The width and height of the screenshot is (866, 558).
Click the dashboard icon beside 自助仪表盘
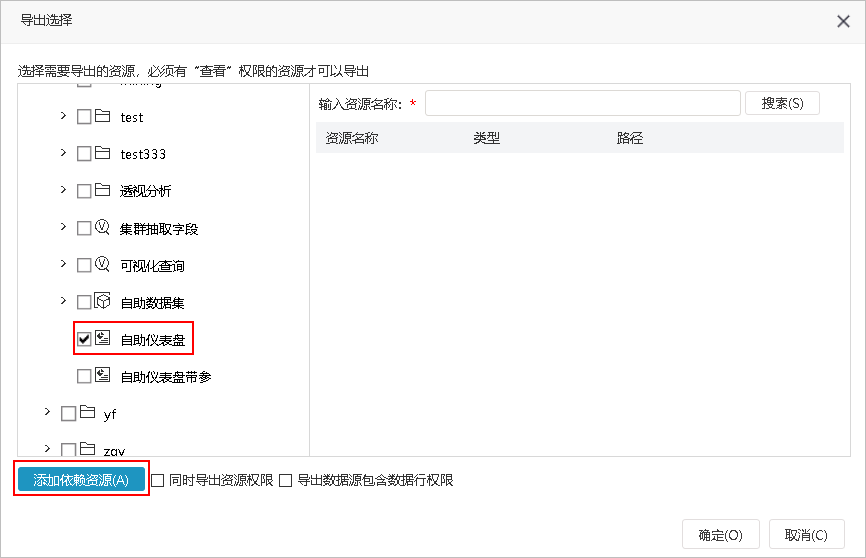pos(103,338)
